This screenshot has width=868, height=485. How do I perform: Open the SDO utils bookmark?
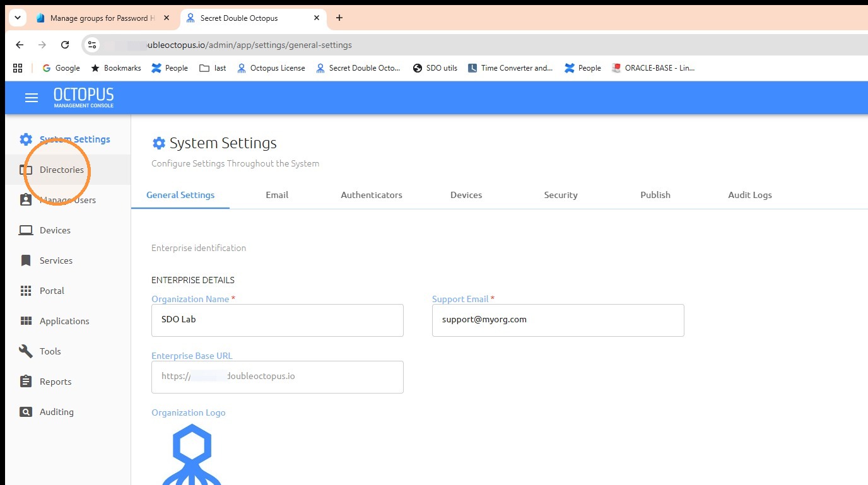tap(435, 68)
